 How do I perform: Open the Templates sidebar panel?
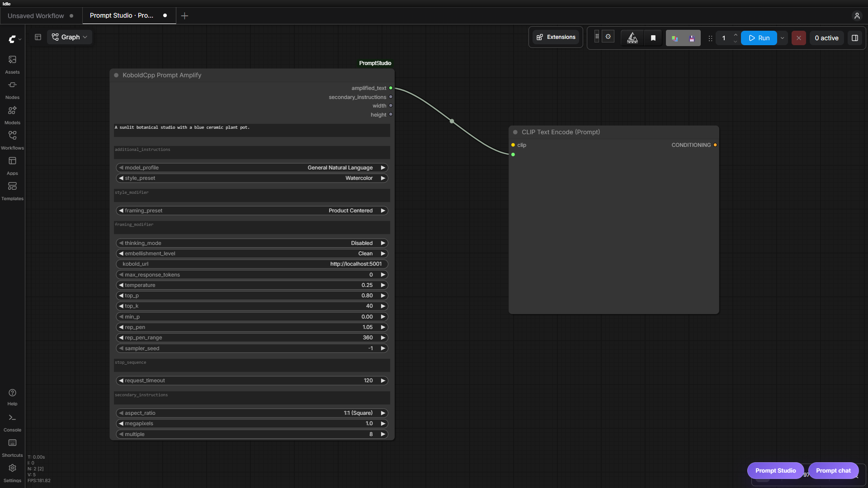pyautogui.click(x=12, y=191)
